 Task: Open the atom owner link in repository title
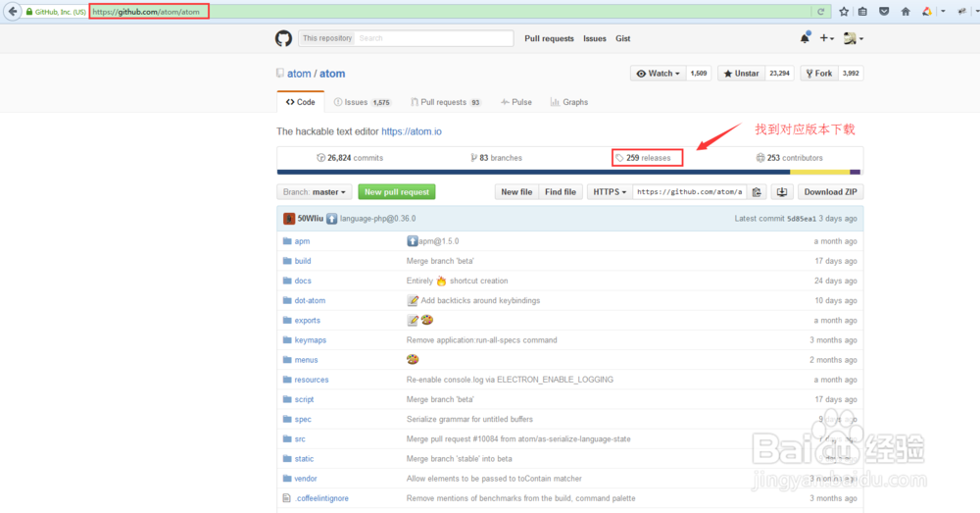(299, 74)
